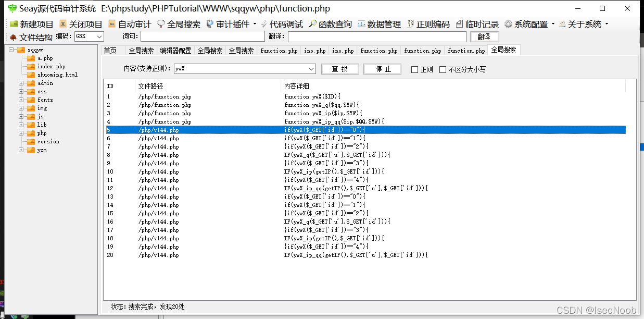Select the admin folder label in tree
This screenshot has width=644, height=319.
tap(45, 83)
